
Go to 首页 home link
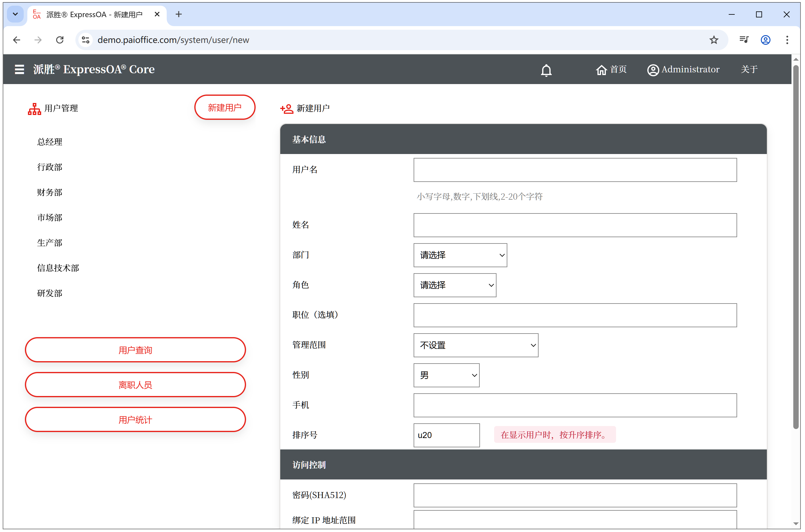(611, 69)
